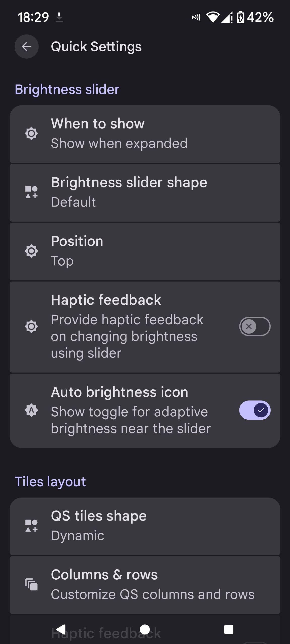Click the brightness icon beside Position
The image size is (290, 644).
click(x=31, y=251)
